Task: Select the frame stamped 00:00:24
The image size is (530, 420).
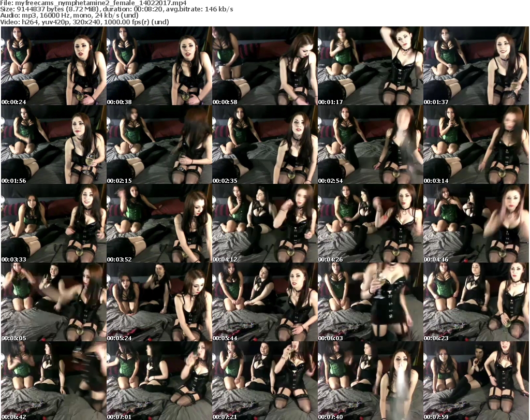Action: pyautogui.click(x=53, y=66)
